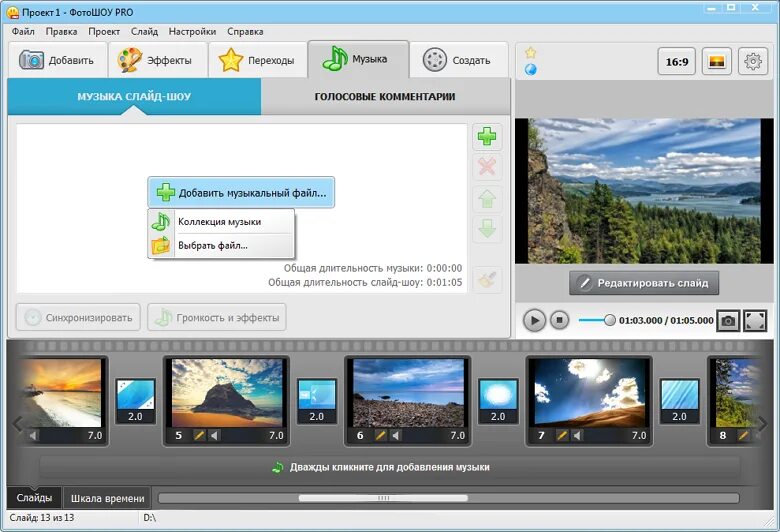Click pencil edit icon on slide 6
780x532 pixels.
381,436
